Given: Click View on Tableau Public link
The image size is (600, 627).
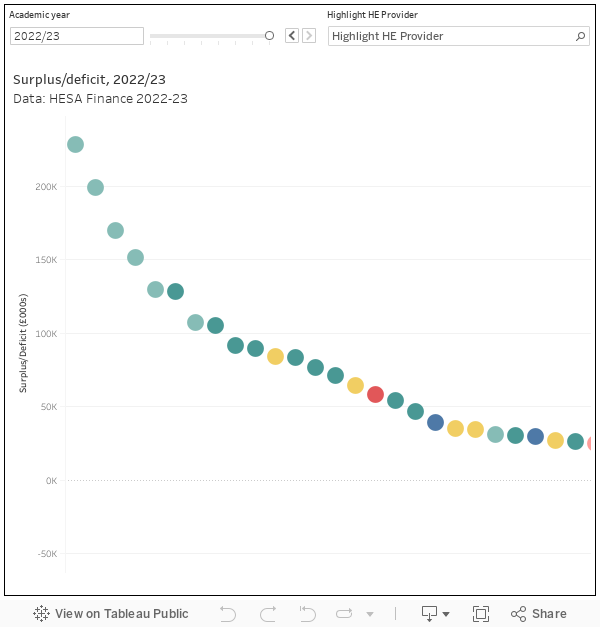Looking at the screenshot, I should 121,613.
